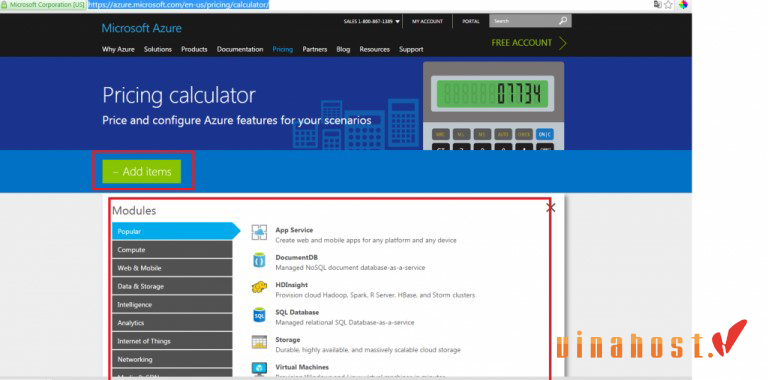Viewport: 768px width, 380px height.
Task: Click 'Durable, highly available' storage description
Action: click(x=368, y=350)
